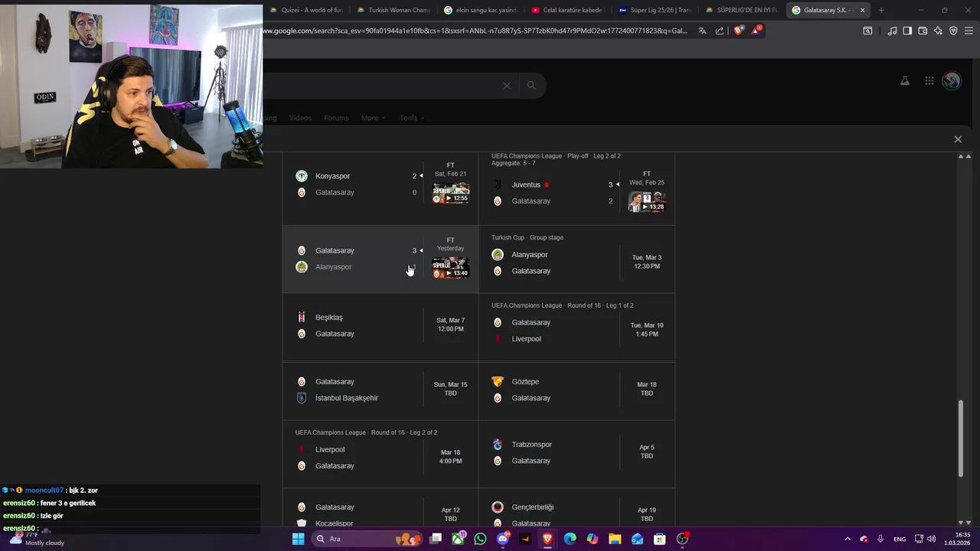Open Xbox app in taskbar
The height and width of the screenshot is (551, 980).
[x=458, y=539]
